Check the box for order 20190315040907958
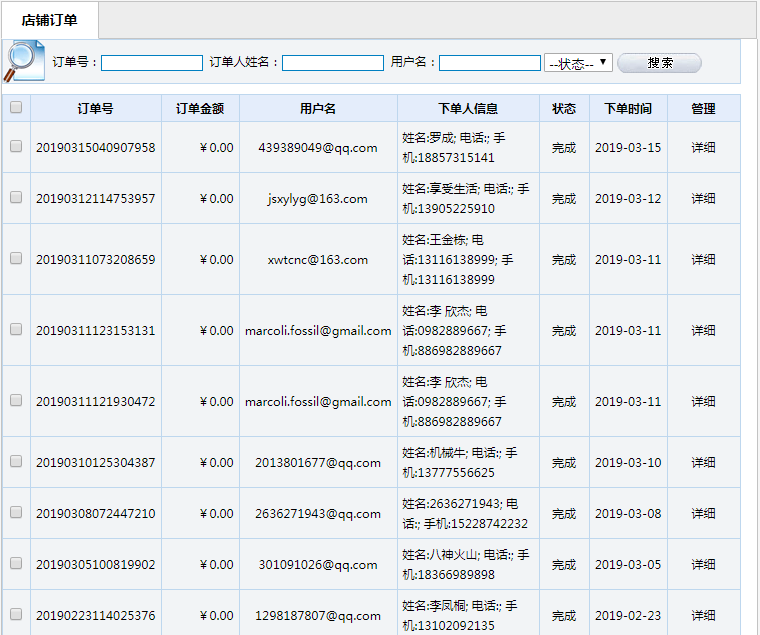Viewport: 760px width, 635px height. (16, 147)
